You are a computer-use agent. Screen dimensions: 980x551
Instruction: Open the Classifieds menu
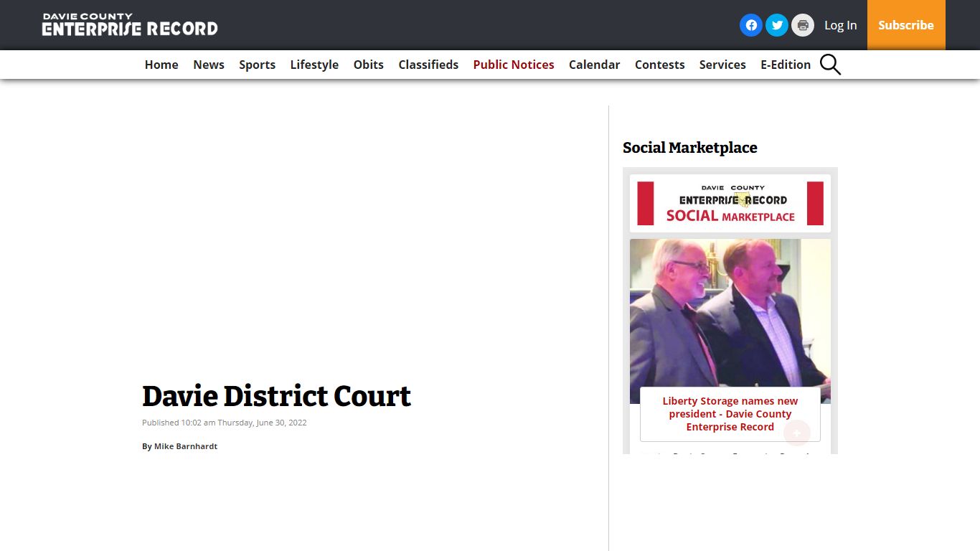pyautogui.click(x=428, y=65)
